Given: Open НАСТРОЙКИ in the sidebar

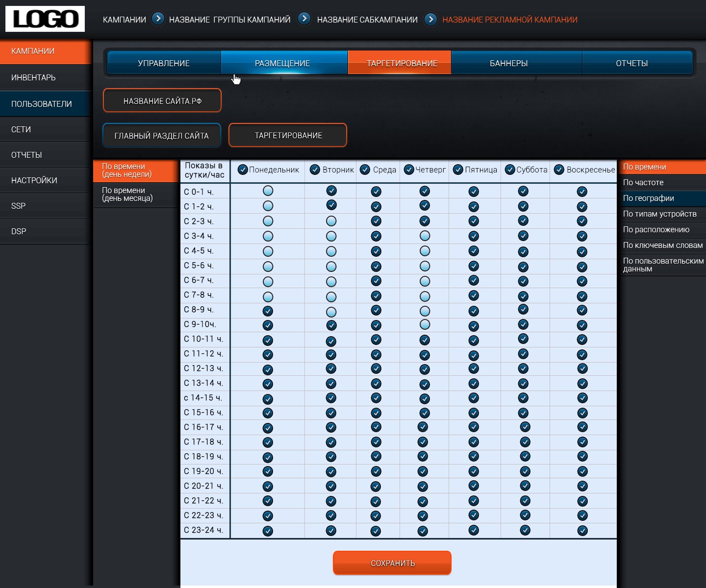Looking at the screenshot, I should [x=46, y=180].
